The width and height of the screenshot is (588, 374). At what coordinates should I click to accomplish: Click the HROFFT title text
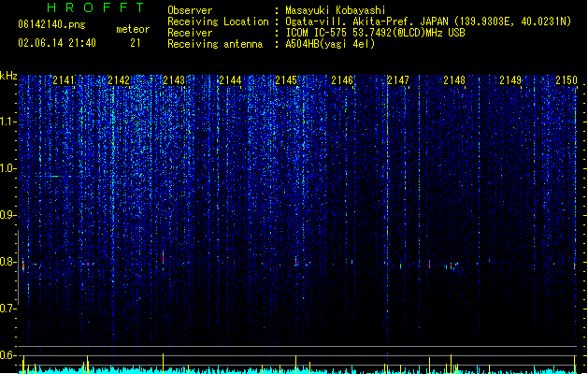tap(96, 7)
